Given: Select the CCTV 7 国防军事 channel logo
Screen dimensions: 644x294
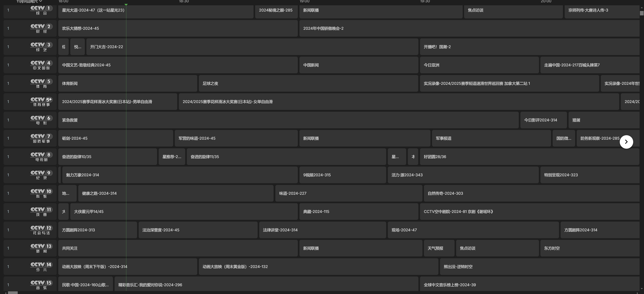Looking at the screenshot, I should point(41,138).
